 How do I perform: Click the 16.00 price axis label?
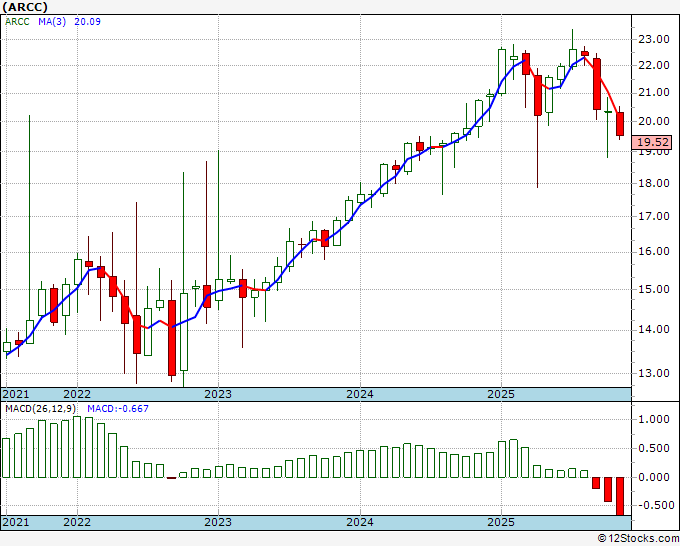coord(654,252)
